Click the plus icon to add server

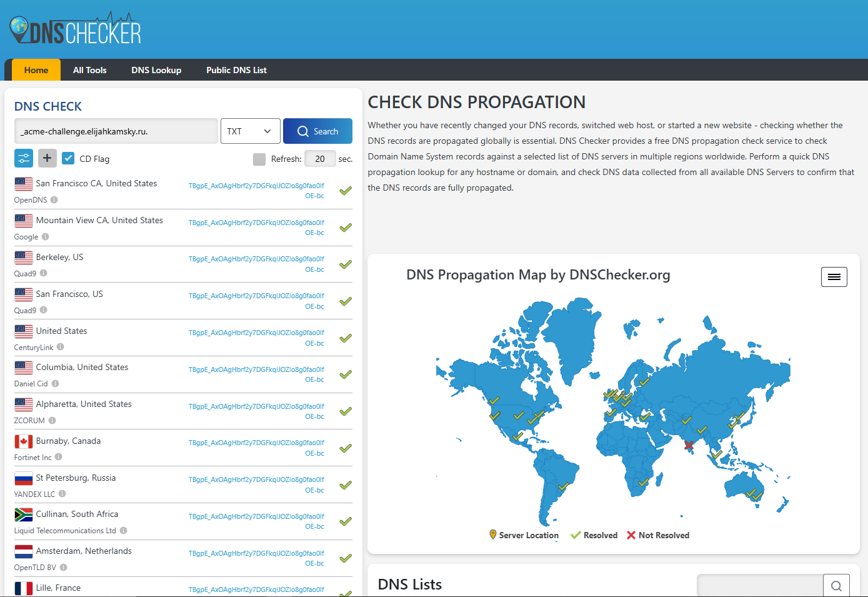47,158
